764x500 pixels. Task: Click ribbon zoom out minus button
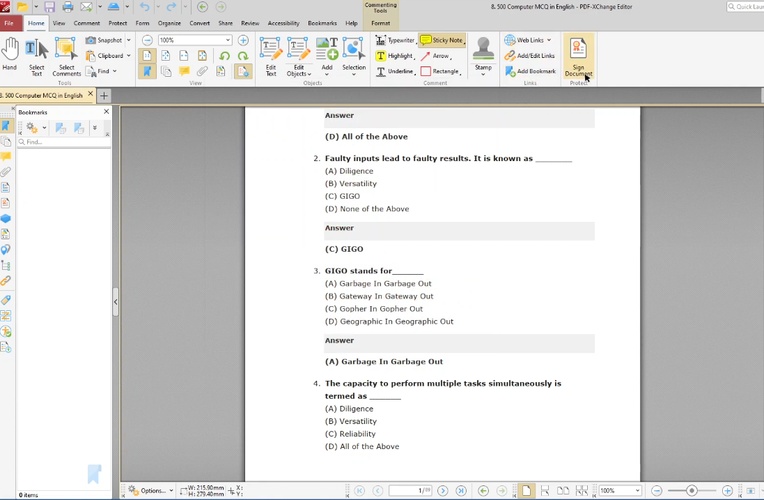tap(147, 40)
